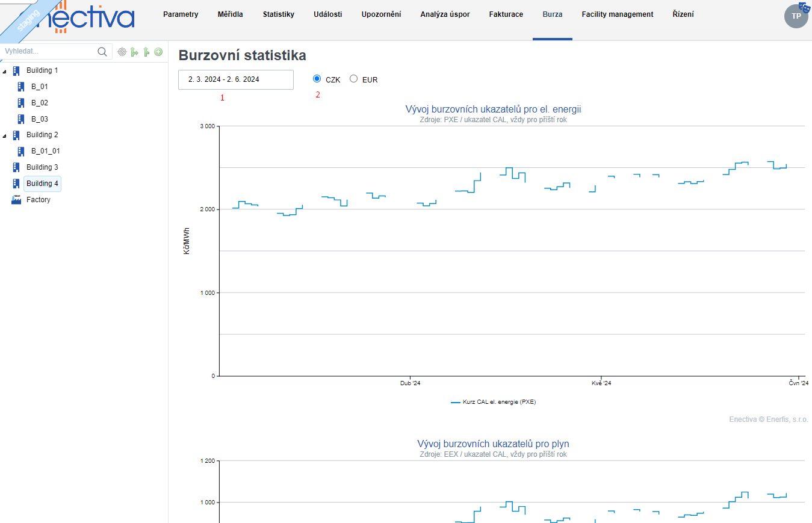Click the magnifier search icon in sidebar
Viewport: 812px width, 523px height.
coord(102,52)
